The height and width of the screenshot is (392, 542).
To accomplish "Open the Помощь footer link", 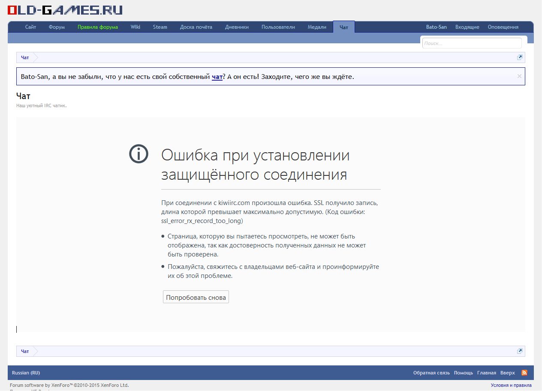I will tap(464, 373).
